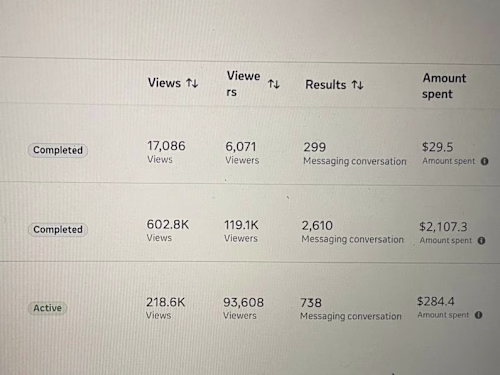This screenshot has width=500, height=375.
Task: Click Completed badge on 602.8K views row
Action: 58,230
